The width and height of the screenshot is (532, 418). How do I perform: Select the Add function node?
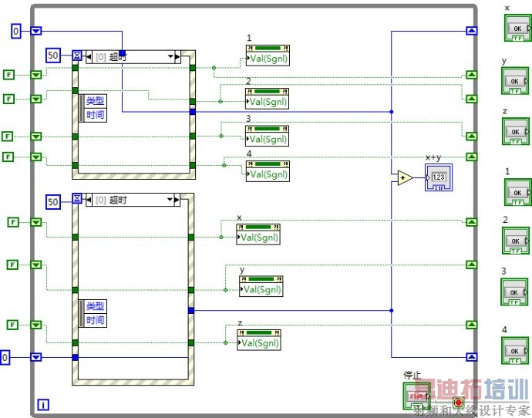coord(405,178)
